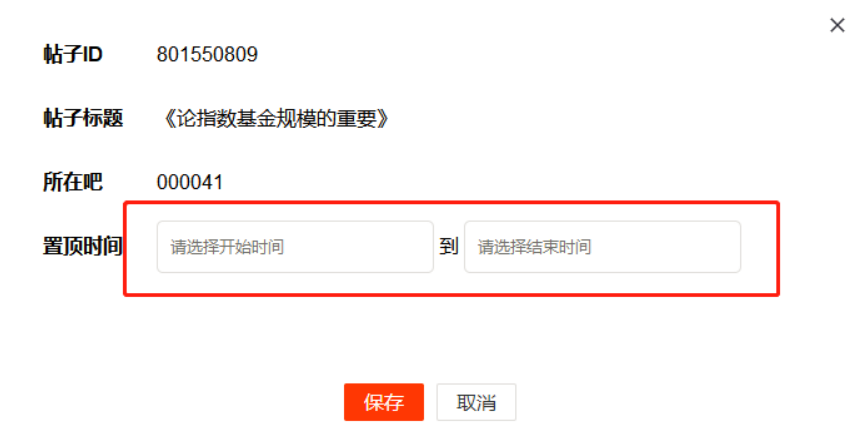Screen dimensions: 863x429
Task: Click the 帖子标题 field label
Action: click(x=83, y=118)
